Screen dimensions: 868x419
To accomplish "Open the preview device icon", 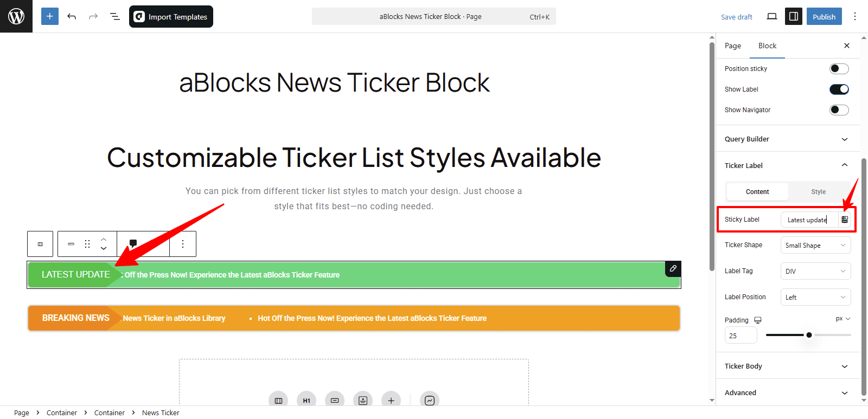I will (x=771, y=16).
